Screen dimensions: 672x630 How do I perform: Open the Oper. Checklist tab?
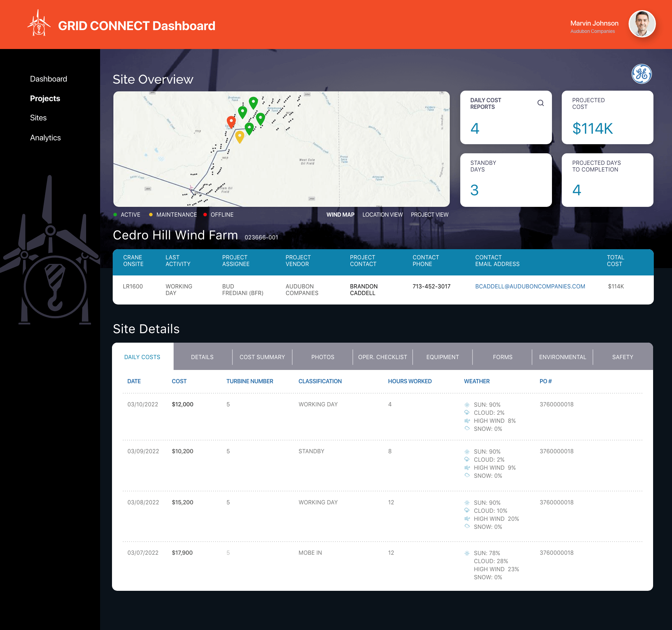pyautogui.click(x=383, y=357)
